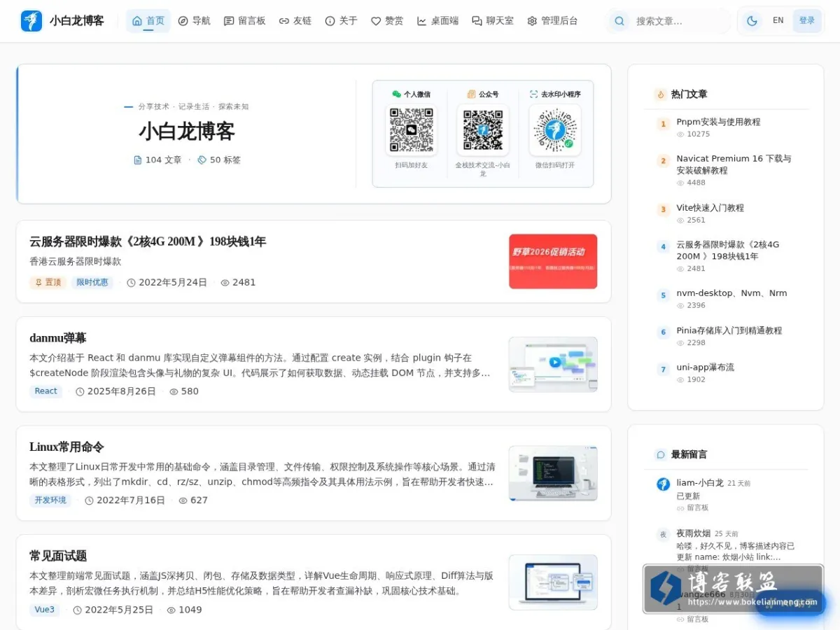Open the 常见面试题 article
This screenshot has height=630, width=840.
coord(58,556)
